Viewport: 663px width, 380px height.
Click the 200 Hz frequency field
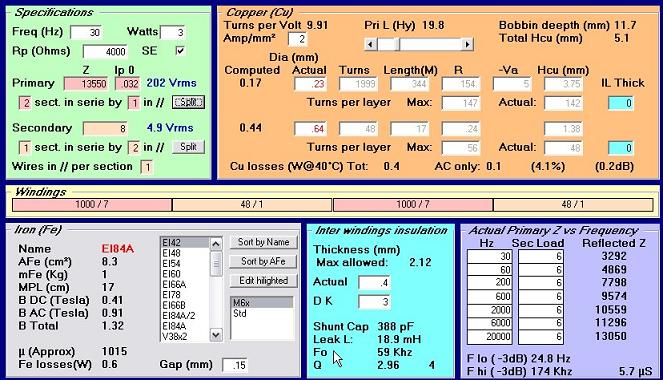(x=490, y=283)
